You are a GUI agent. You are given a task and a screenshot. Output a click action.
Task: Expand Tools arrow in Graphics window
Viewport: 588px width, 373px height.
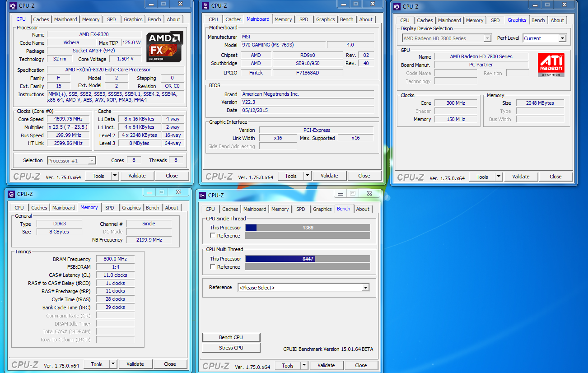(x=499, y=177)
